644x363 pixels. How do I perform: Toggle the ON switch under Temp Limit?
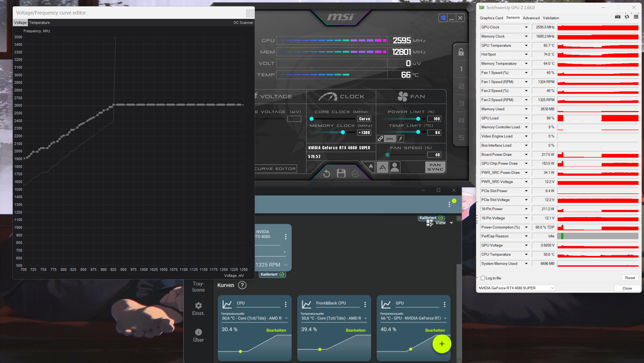point(390,139)
